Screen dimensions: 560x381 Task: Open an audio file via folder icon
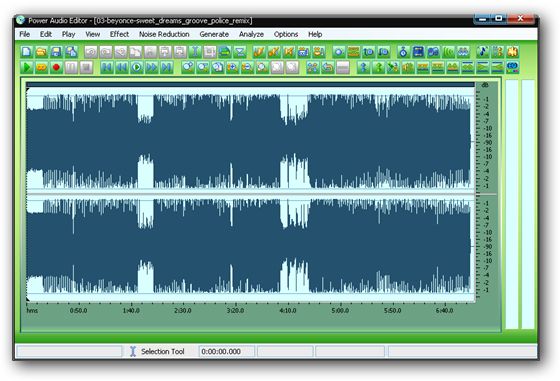41,52
